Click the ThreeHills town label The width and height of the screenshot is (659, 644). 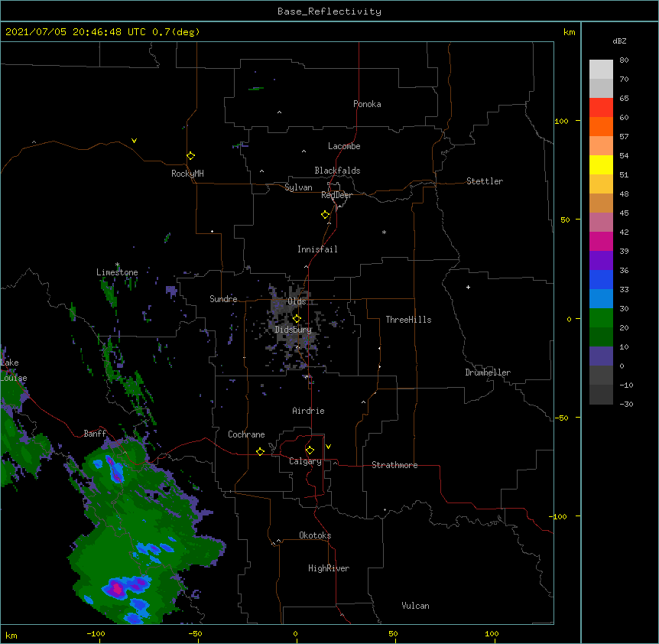pos(408,320)
